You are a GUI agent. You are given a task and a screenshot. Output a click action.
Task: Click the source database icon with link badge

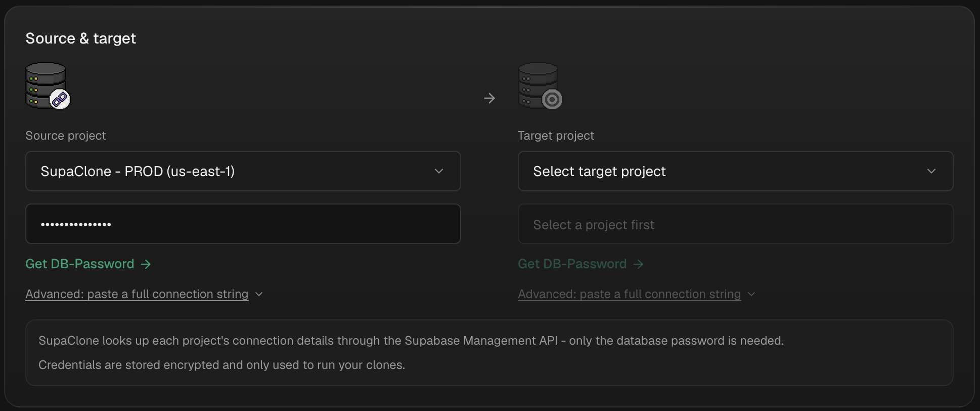[48, 86]
